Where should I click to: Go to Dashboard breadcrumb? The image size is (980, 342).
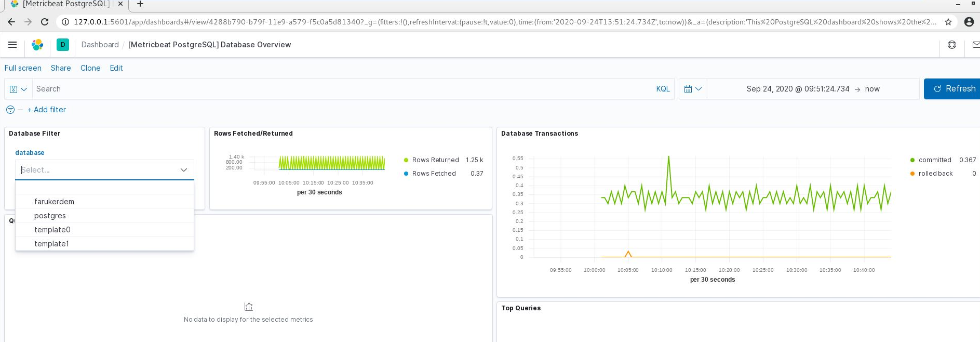click(100, 45)
